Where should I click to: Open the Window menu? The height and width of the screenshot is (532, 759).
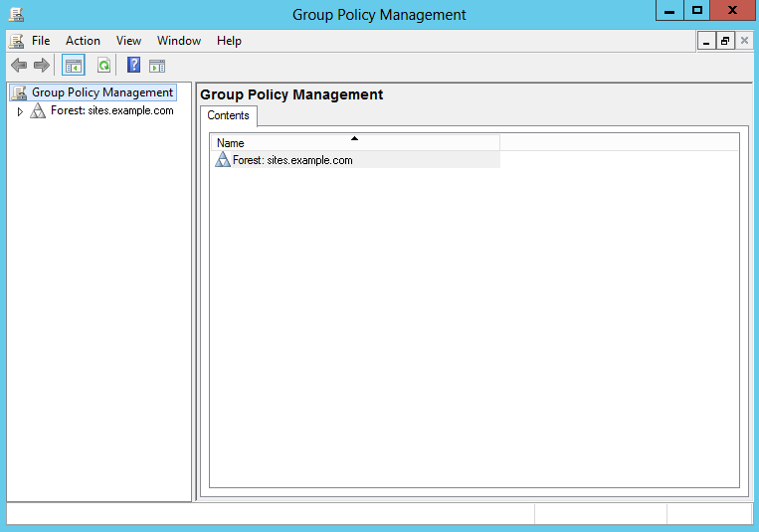tap(179, 41)
